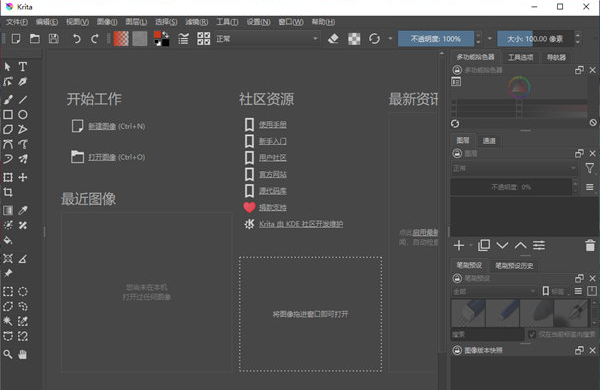
Task: Select the Text tool in toolbox
Action: click(x=23, y=67)
